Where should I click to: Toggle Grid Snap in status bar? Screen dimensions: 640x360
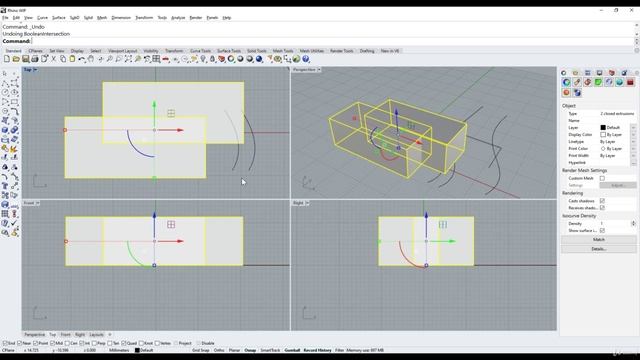click(x=200, y=350)
